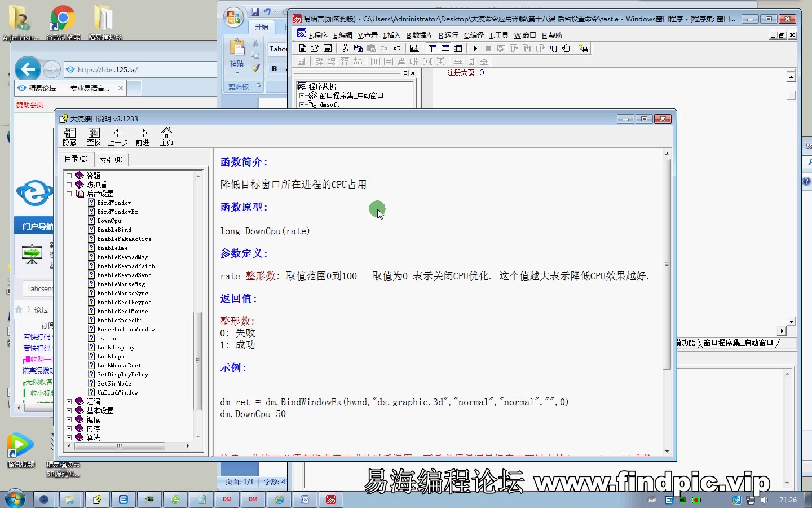Expand the 汇编 tree node
Viewport: 812px width, 508px height.
(x=69, y=401)
